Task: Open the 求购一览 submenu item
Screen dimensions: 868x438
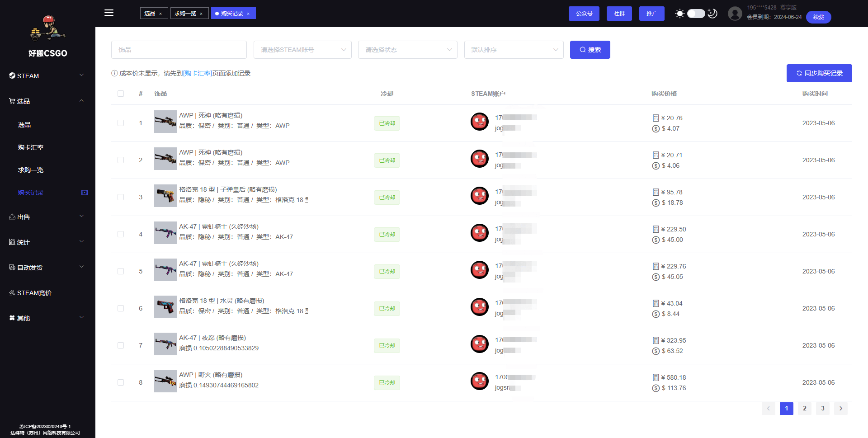Action: coord(47,170)
